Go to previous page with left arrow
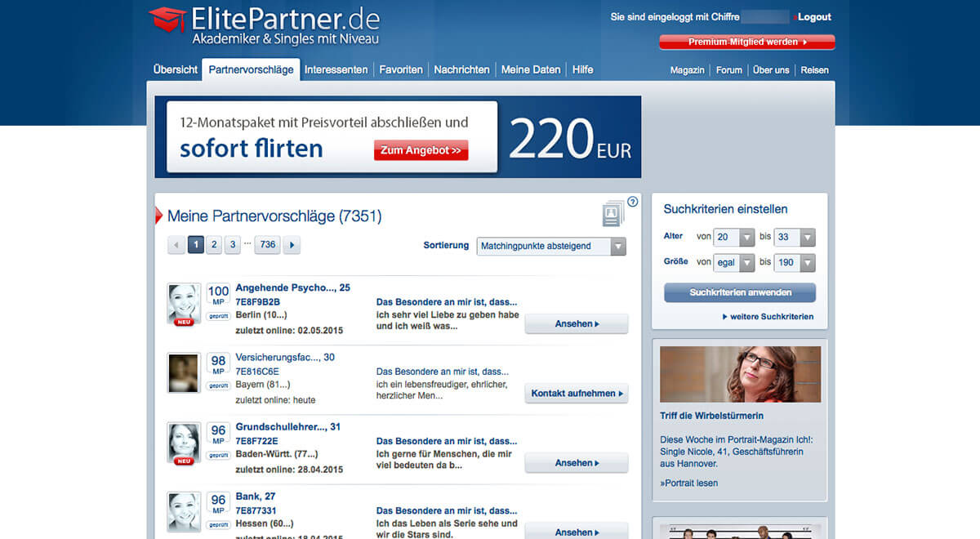980x539 pixels. 176,244
